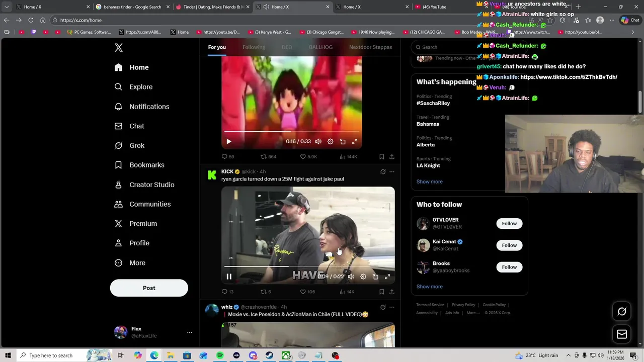The height and width of the screenshot is (362, 644).
Task: Open more options on whiz post
Action: pyautogui.click(x=392, y=307)
